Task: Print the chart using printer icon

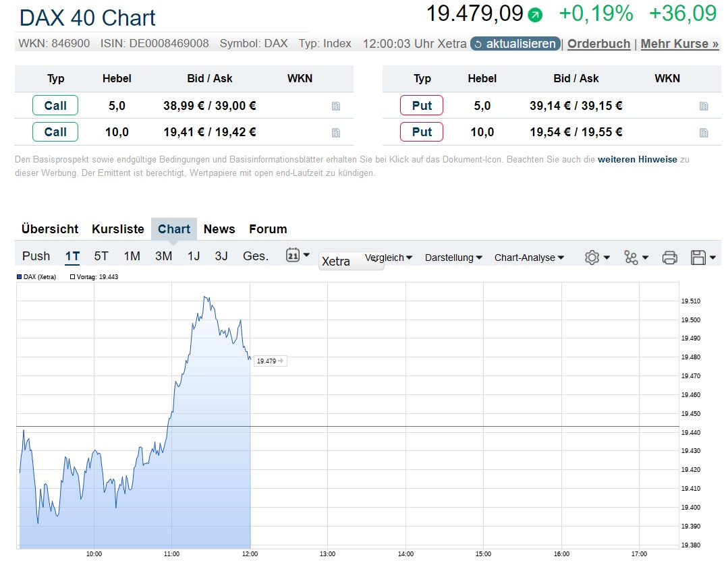Action: (669, 257)
